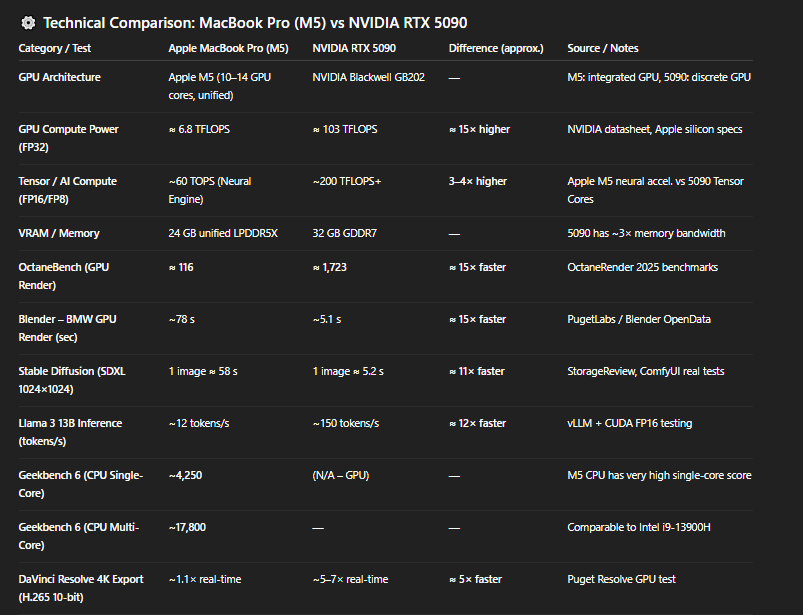Select the Difference (approx.) column header
This screenshot has width=803, height=615.
(x=496, y=48)
